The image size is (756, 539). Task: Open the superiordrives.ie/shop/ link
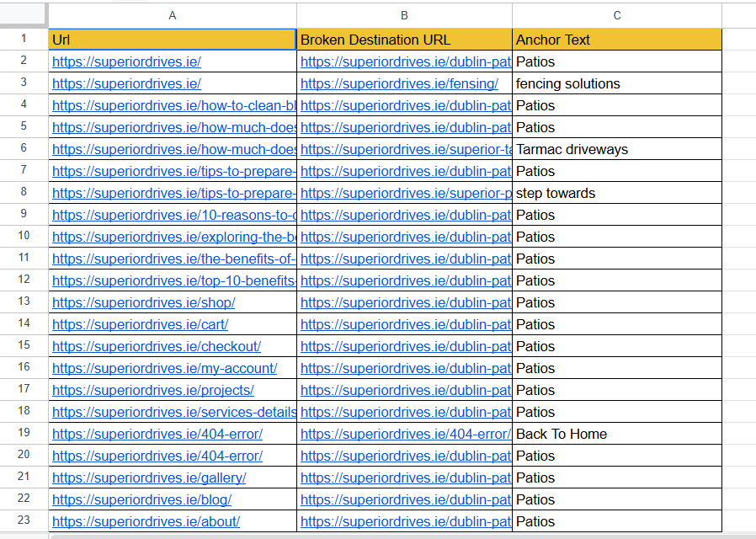[144, 302]
